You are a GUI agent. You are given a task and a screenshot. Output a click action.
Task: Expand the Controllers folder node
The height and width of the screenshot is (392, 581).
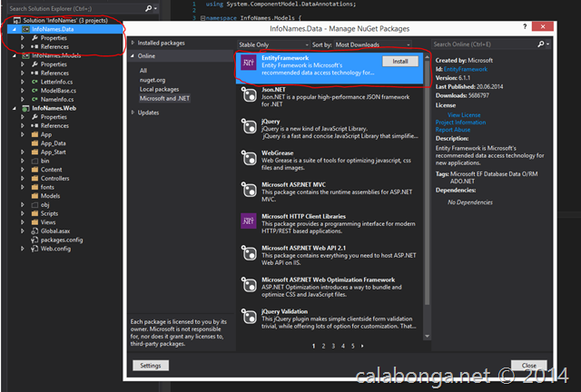tap(23, 178)
